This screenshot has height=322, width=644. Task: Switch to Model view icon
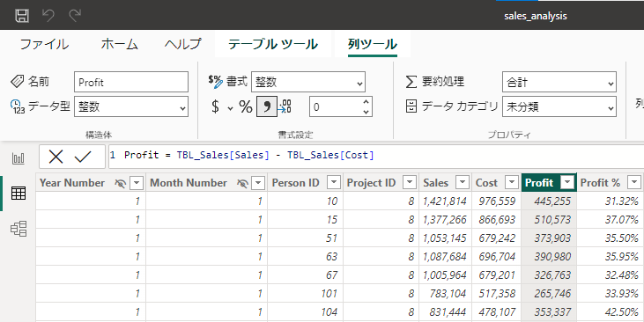point(19,229)
